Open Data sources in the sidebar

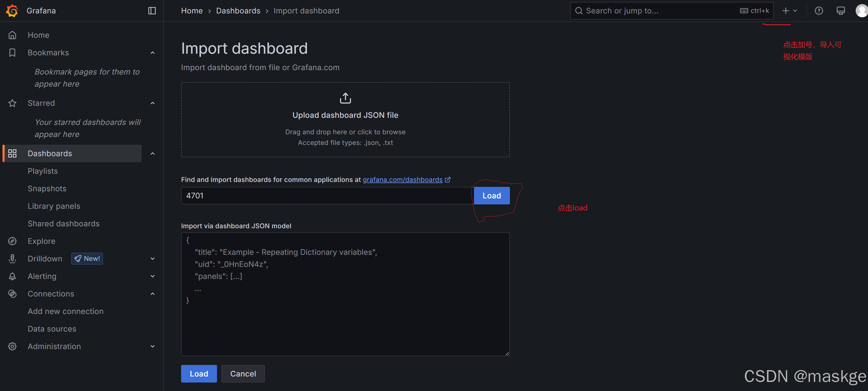52,329
